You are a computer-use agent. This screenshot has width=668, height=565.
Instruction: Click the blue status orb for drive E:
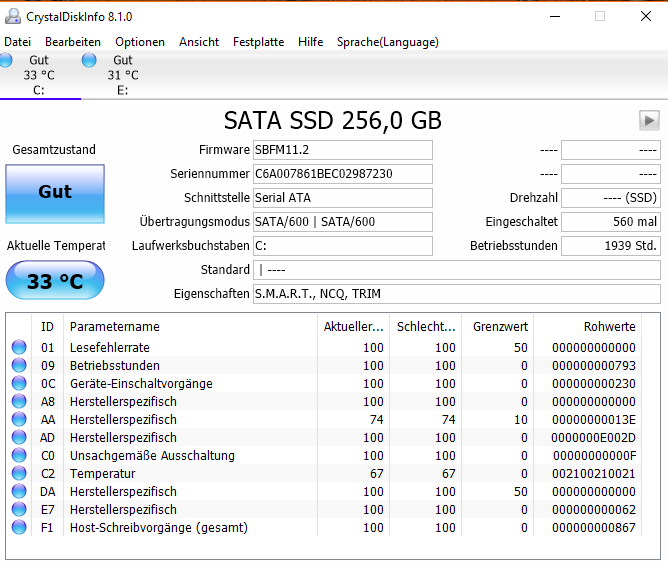click(x=89, y=60)
